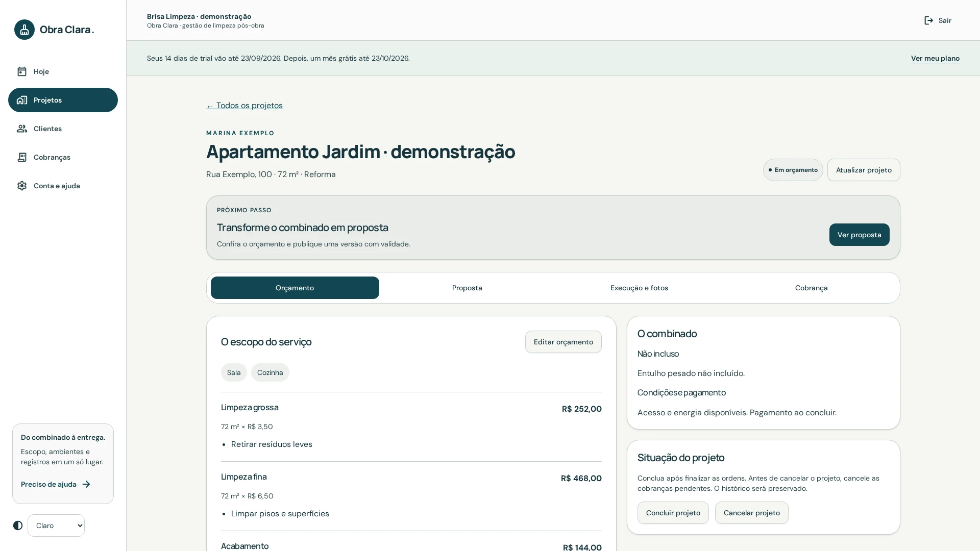Open Cobranças in the sidebar
The image size is (980, 551).
point(63,157)
